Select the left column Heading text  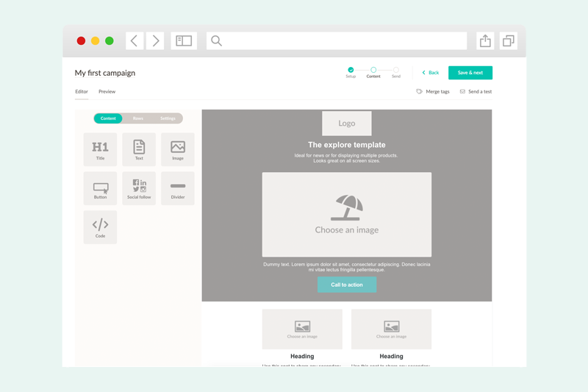pos(302,357)
